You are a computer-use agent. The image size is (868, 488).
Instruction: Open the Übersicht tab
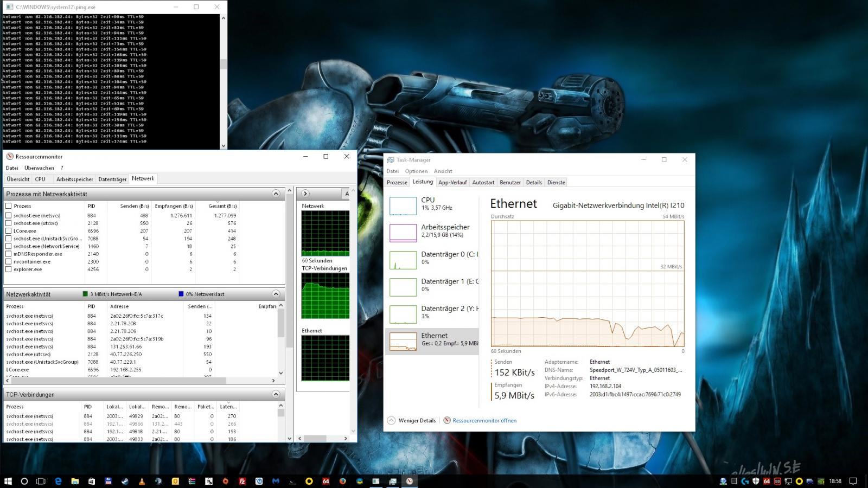(18, 179)
